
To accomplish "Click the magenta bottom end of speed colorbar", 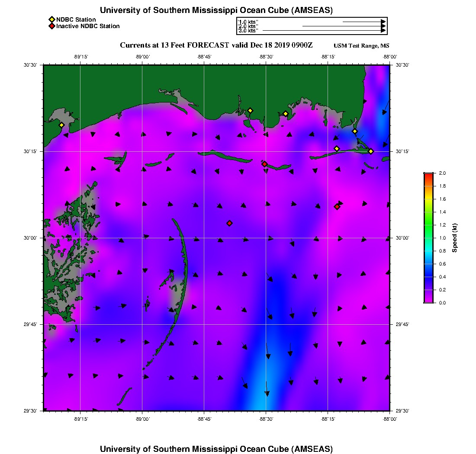I will [428, 301].
